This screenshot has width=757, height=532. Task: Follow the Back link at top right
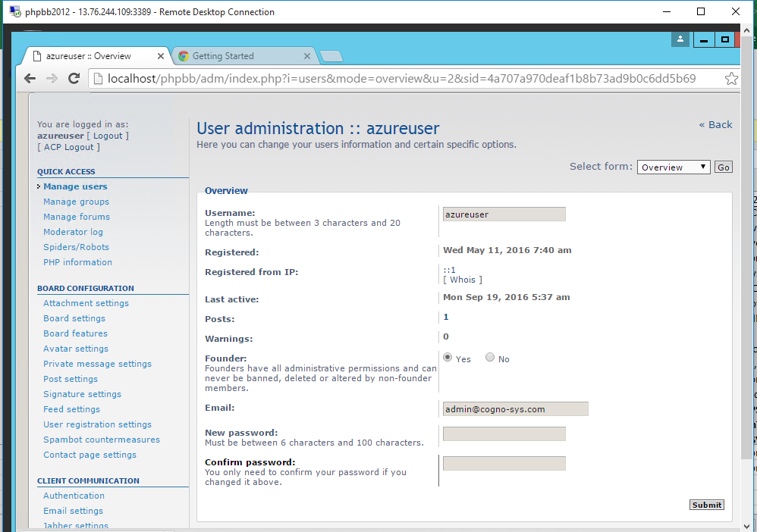(715, 124)
